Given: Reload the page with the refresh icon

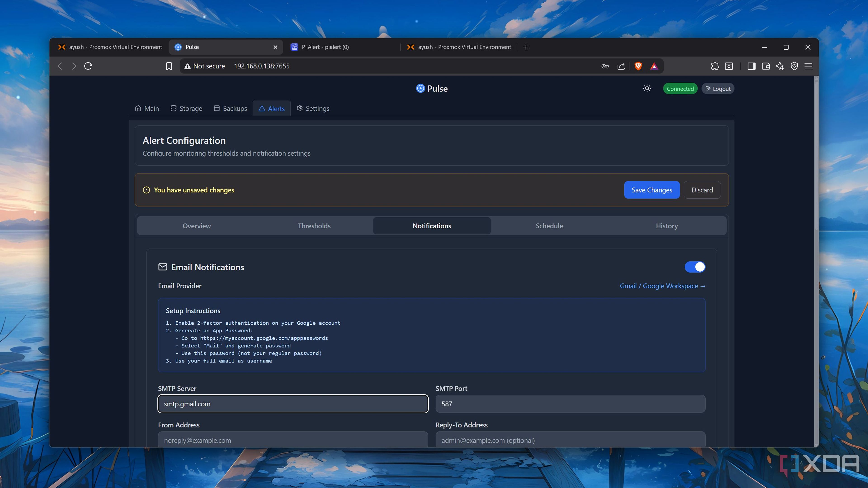Looking at the screenshot, I should pyautogui.click(x=88, y=66).
